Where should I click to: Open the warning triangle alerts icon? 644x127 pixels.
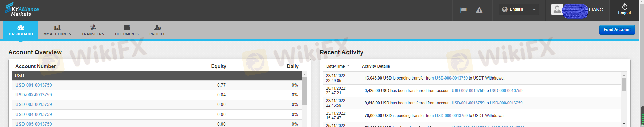point(479,10)
